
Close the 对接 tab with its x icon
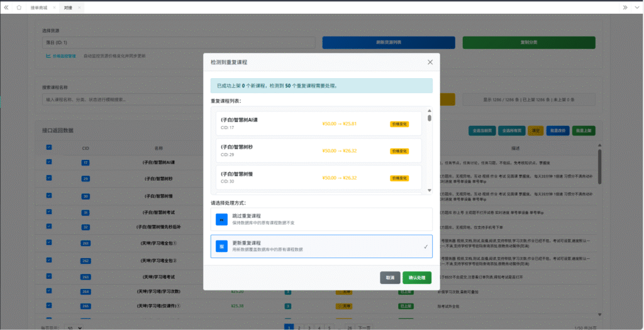(79, 8)
